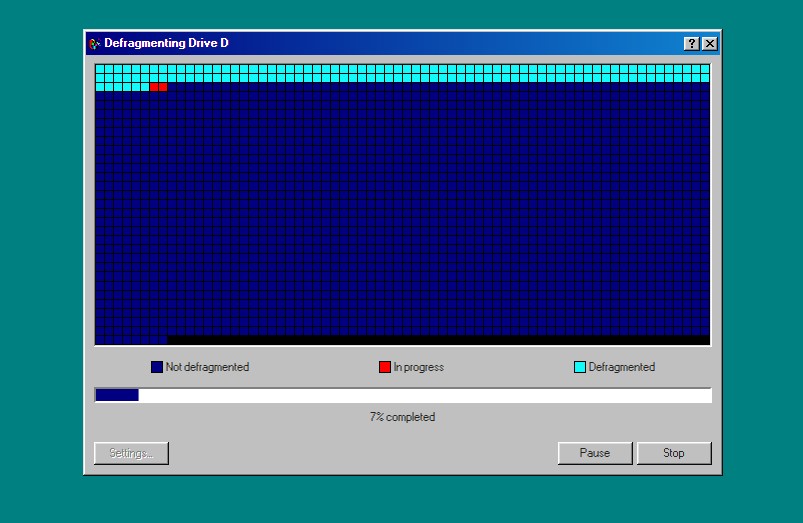Click the greyed-out Settings... button
803x523 pixels.
(131, 453)
